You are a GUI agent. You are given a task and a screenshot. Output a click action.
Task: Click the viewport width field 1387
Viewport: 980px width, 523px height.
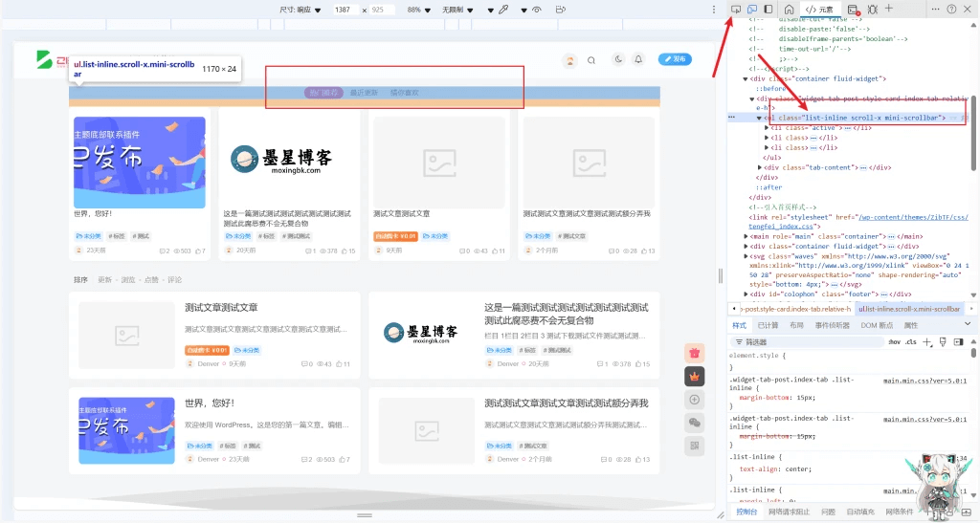345,10
